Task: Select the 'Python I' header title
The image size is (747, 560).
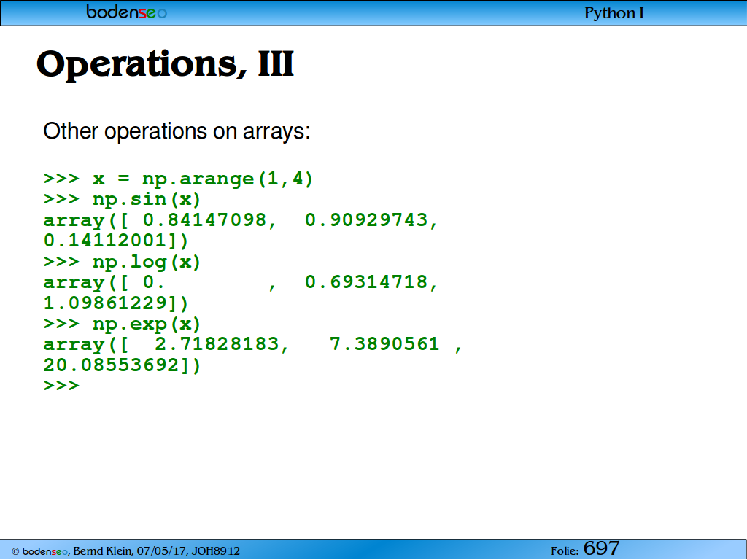Action: click(614, 13)
